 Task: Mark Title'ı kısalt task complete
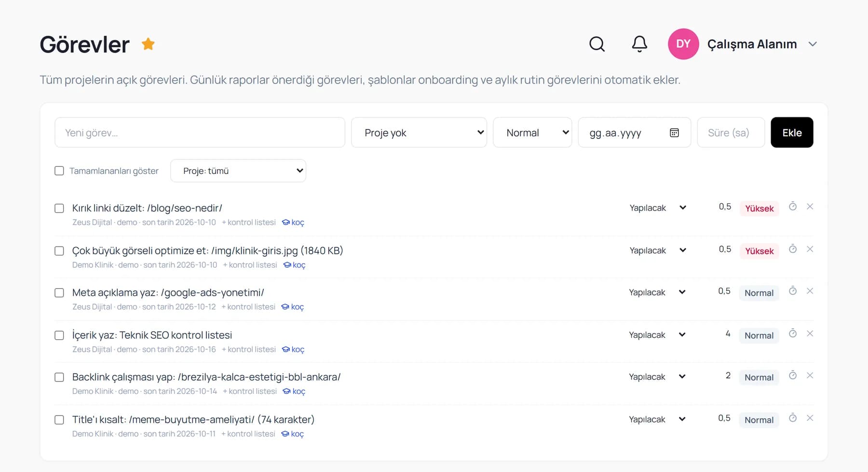coord(59,420)
